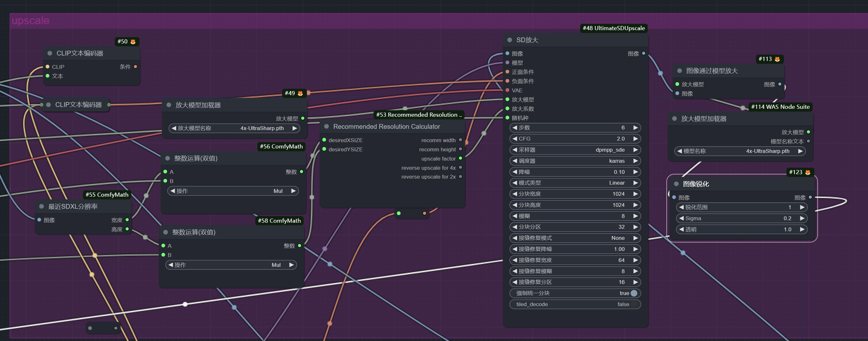868x341 pixels.
Task: Click the reverse upscale for 4x output label
Action: click(x=428, y=167)
